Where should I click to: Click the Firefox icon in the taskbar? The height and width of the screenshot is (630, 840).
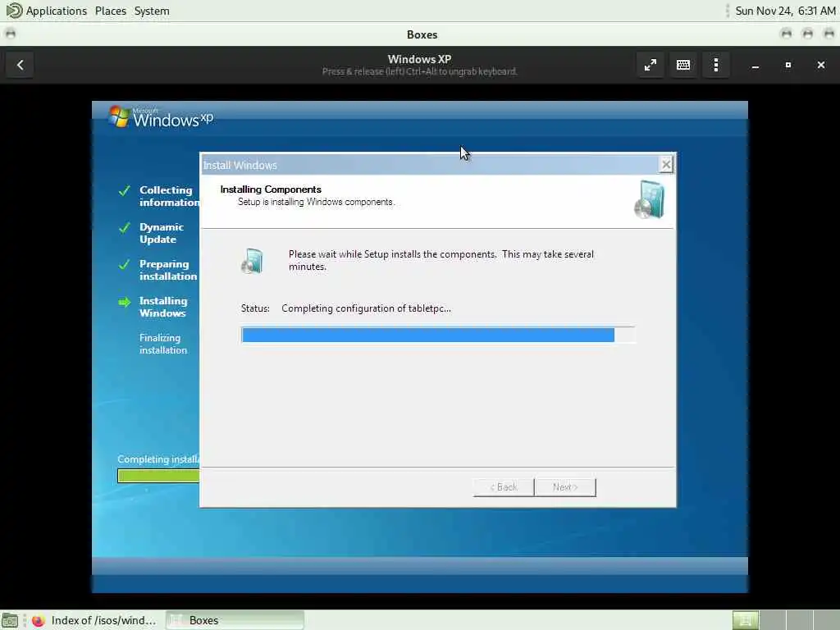[x=38, y=620]
